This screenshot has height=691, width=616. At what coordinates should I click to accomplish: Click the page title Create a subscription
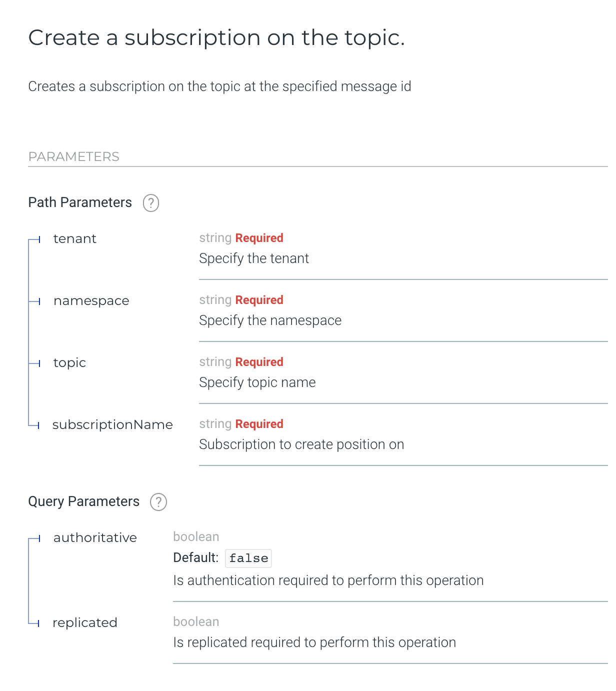click(216, 38)
